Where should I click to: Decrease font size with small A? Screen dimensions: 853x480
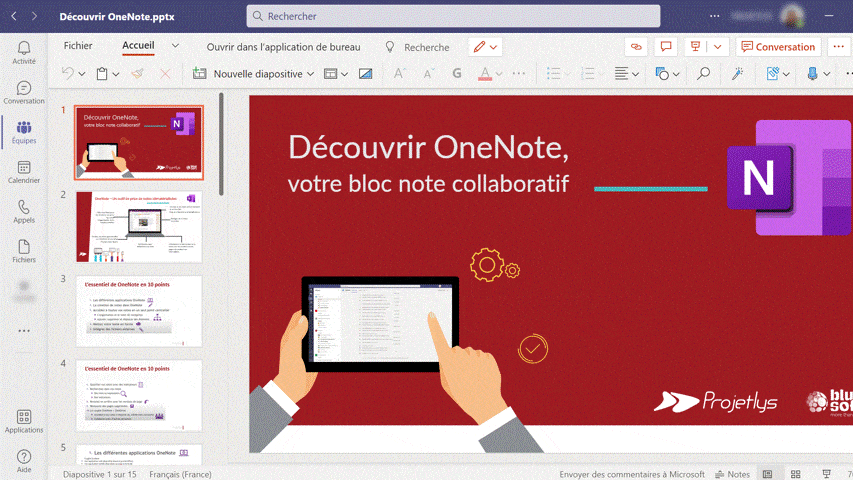pyautogui.click(x=429, y=73)
